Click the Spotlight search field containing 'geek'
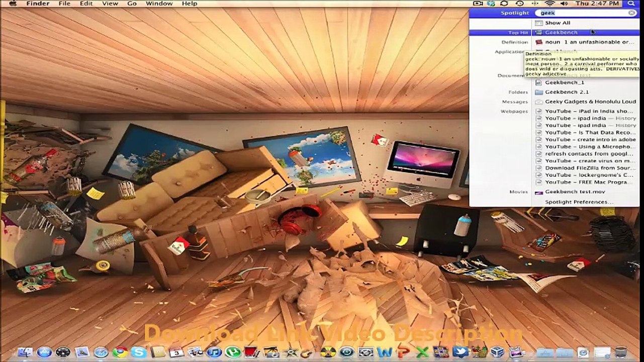 click(586, 13)
